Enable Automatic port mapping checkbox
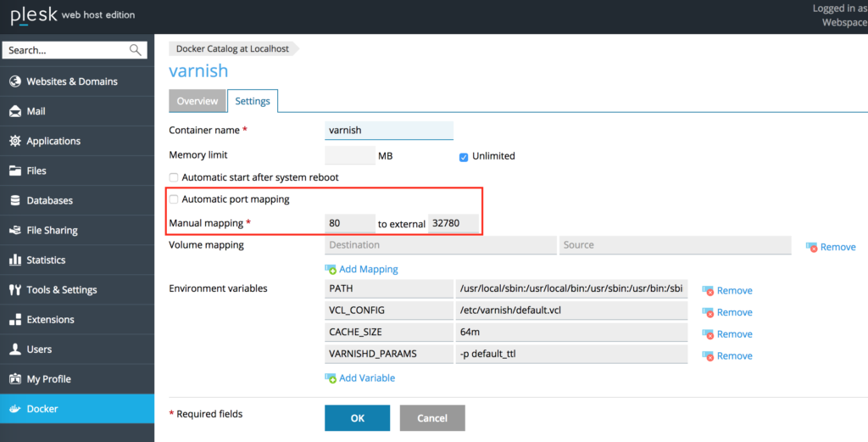Screen dimensions: 868x442 point(174,199)
